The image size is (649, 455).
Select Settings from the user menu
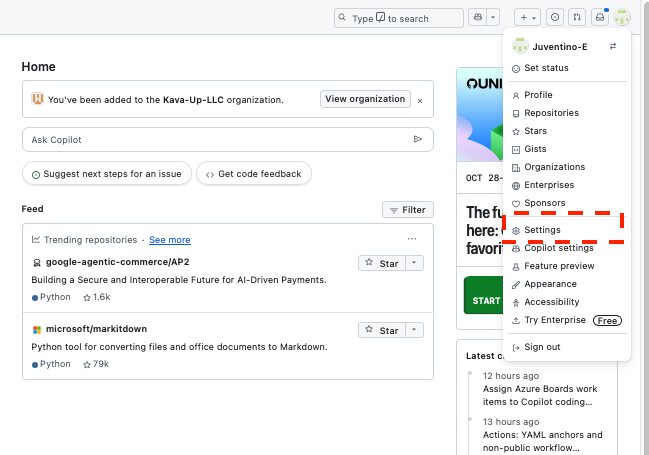click(542, 230)
